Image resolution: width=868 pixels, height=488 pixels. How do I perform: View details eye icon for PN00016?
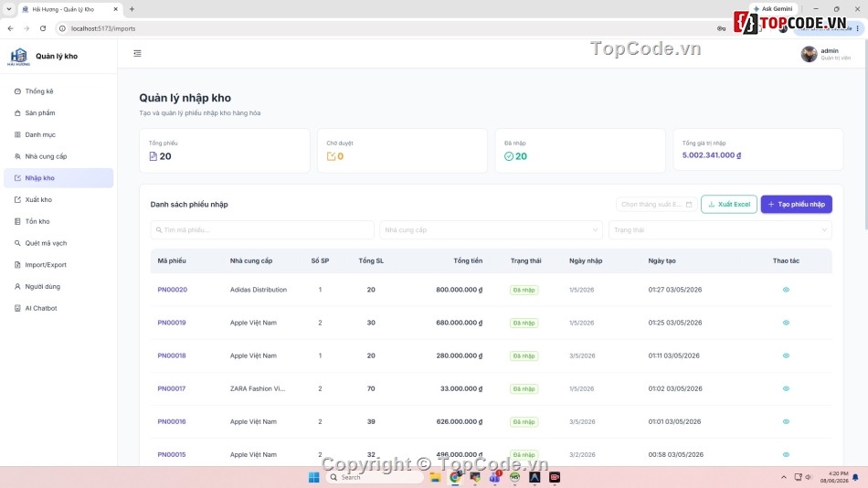786,421
